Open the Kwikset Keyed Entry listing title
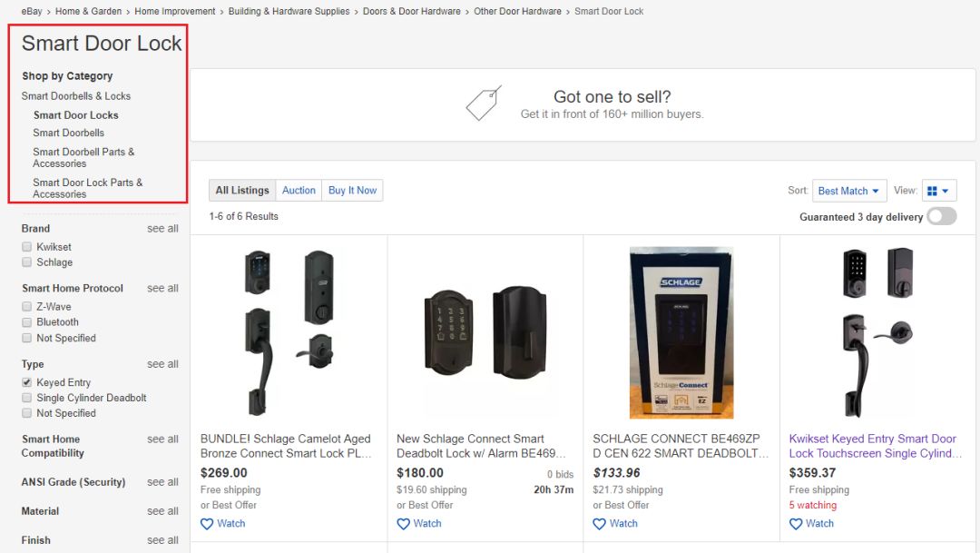Screen dimensions: 980x553 pyautogui.click(x=872, y=446)
